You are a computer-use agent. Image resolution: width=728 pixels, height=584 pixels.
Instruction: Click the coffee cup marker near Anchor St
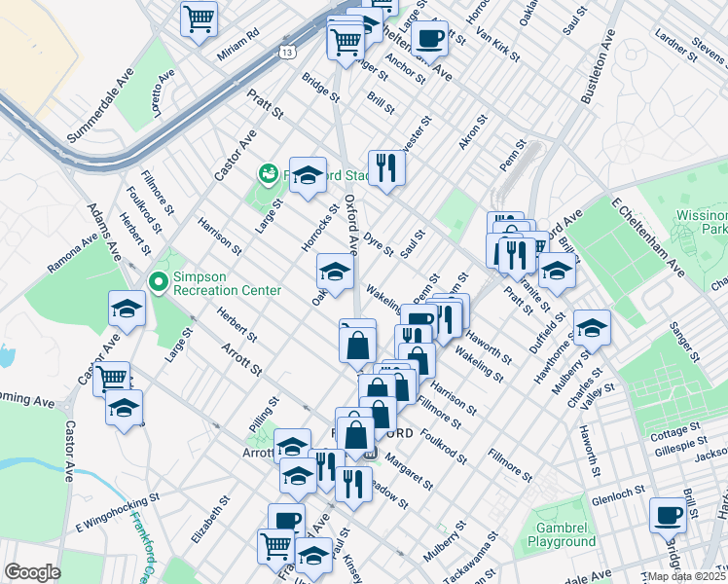pyautogui.click(x=429, y=40)
